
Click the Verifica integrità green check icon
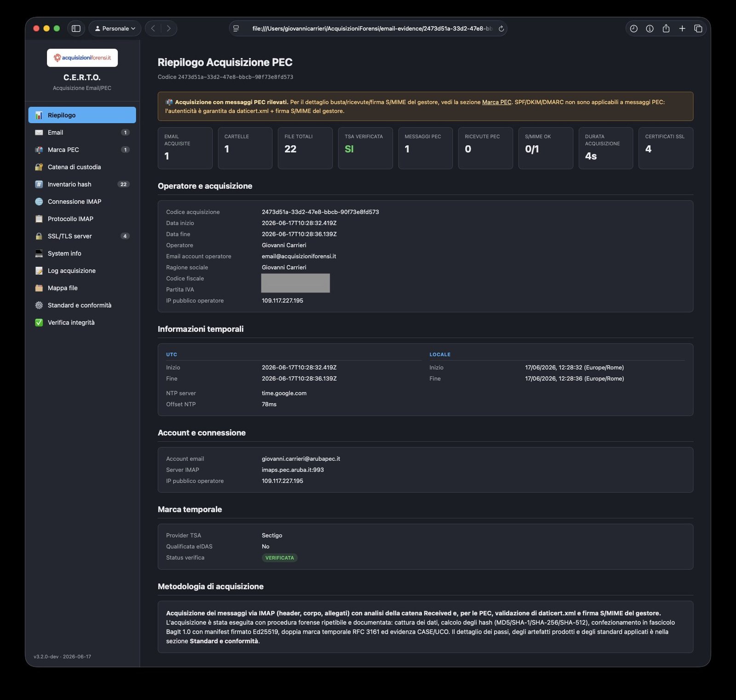click(39, 322)
